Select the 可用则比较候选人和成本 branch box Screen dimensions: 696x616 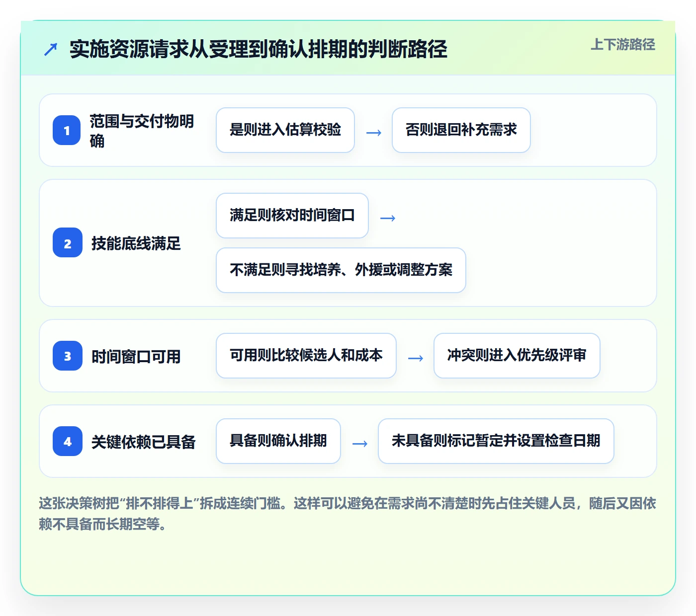tap(306, 356)
